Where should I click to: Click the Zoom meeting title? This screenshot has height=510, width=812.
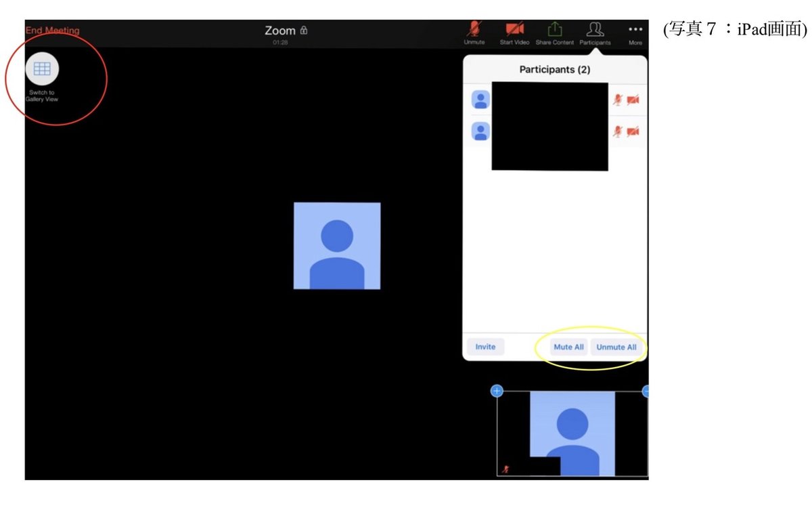(x=280, y=30)
